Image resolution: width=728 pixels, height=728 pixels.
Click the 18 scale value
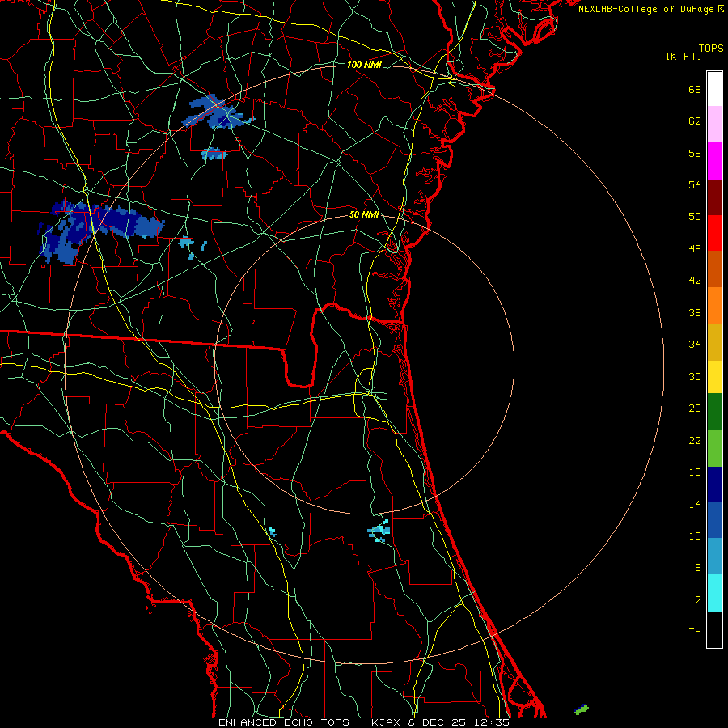pos(695,472)
